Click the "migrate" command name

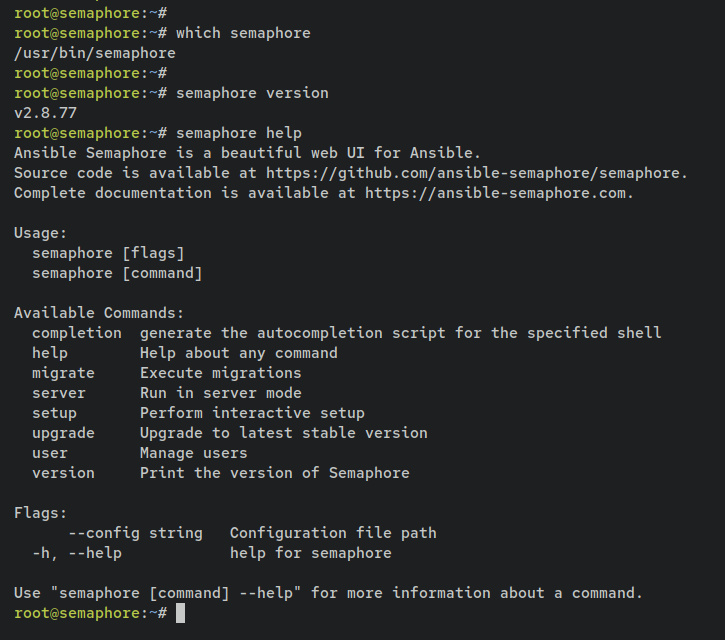pos(63,373)
